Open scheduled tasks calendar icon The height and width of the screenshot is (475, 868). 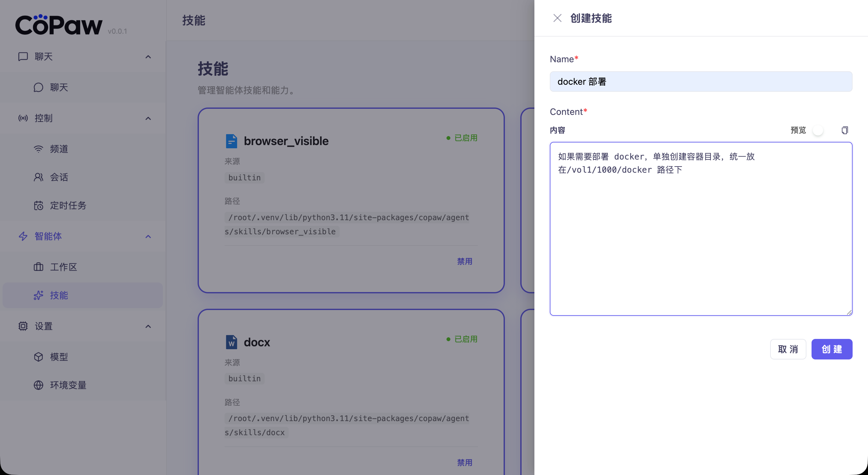click(39, 205)
